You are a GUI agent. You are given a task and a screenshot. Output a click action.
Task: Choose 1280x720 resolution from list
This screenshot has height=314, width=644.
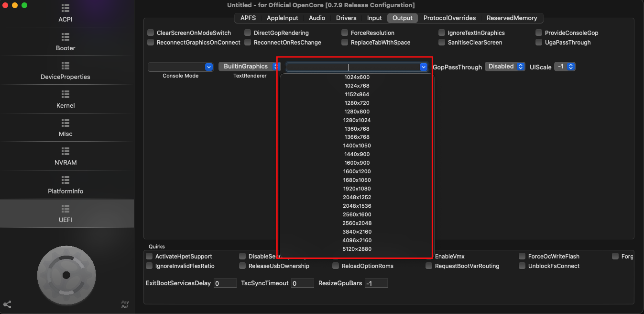pyautogui.click(x=357, y=103)
